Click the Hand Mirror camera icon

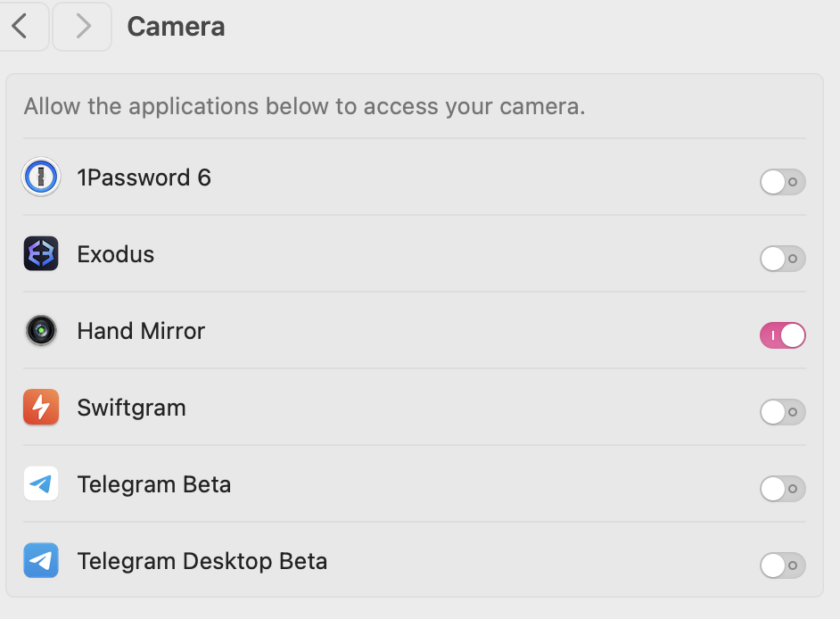[x=41, y=331]
